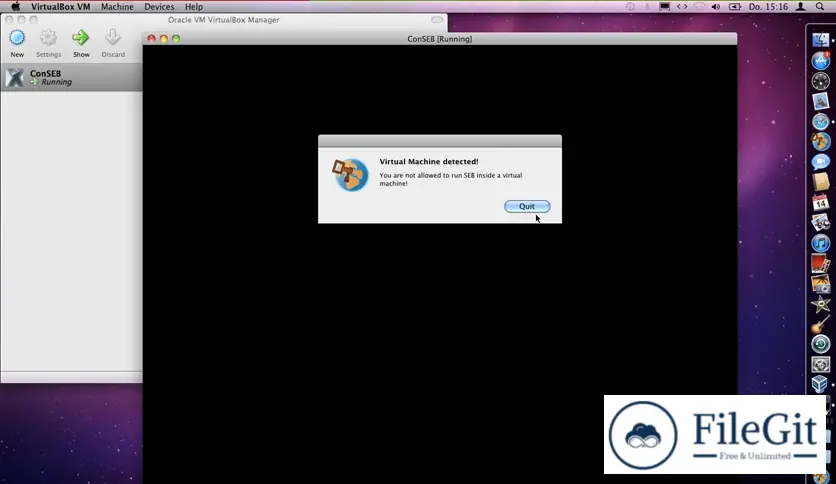Screen dimensions: 836x484
Task: Click the Oracle VM VirtualBox Manager title
Action: pyautogui.click(x=223, y=20)
